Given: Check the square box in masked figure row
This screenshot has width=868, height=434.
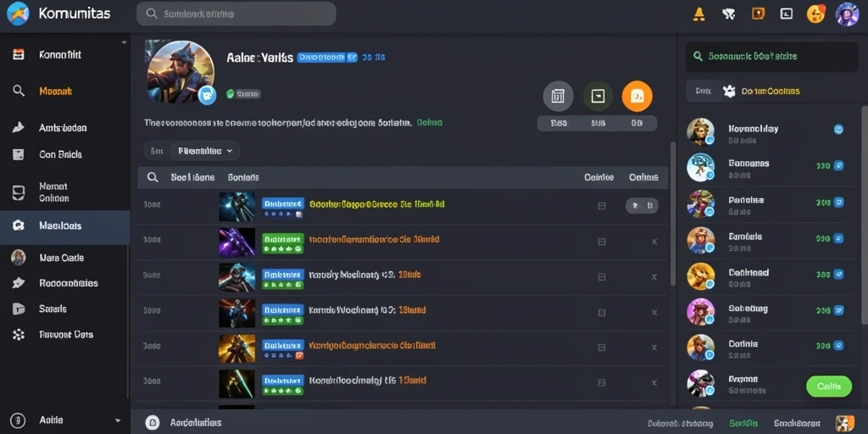Looking at the screenshot, I should 602,277.
